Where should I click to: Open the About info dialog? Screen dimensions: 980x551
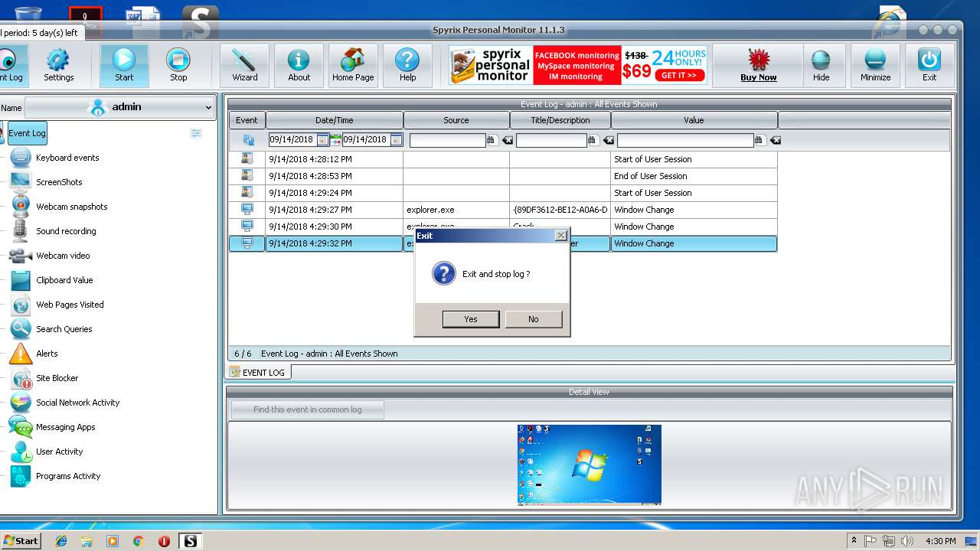299,66
